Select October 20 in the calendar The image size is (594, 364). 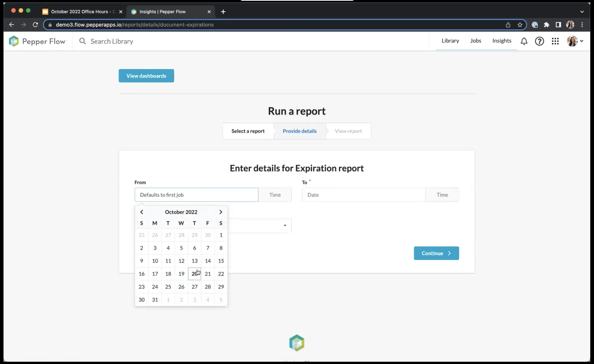(194, 274)
